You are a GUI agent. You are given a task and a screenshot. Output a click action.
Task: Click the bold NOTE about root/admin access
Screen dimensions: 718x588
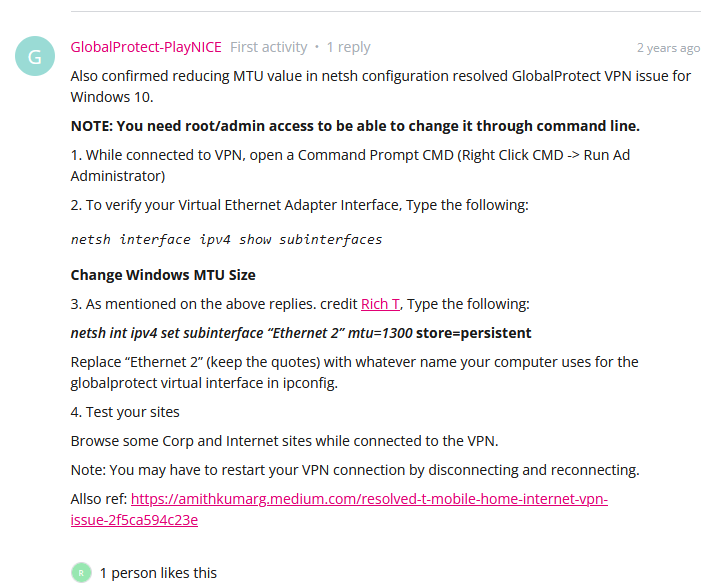coord(355,126)
